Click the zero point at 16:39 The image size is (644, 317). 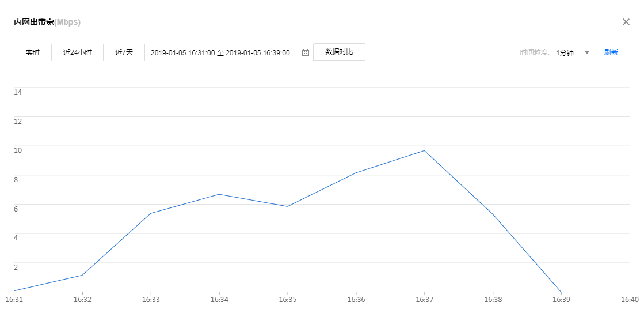561,292
